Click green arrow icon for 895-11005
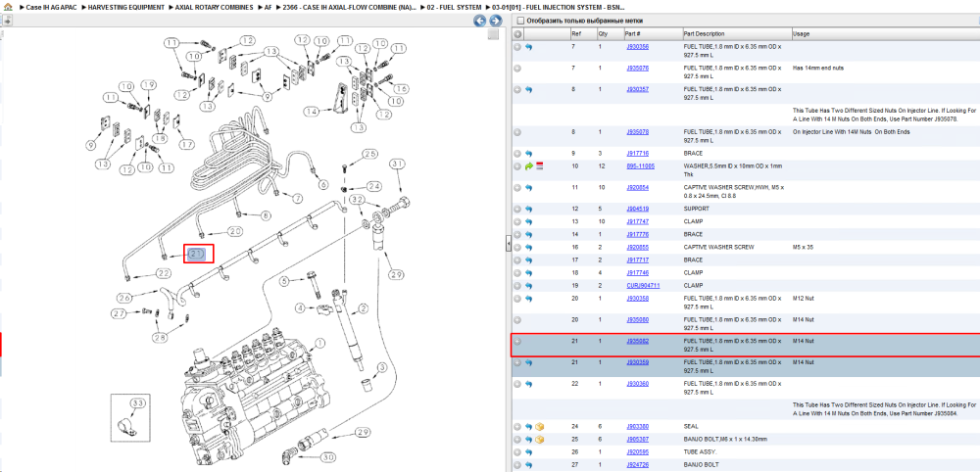Viewport: 980px width, 472px height. coord(529,166)
